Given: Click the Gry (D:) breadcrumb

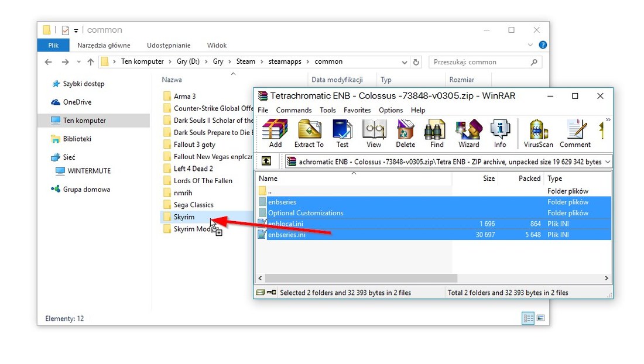Looking at the screenshot, I should pos(188,61).
